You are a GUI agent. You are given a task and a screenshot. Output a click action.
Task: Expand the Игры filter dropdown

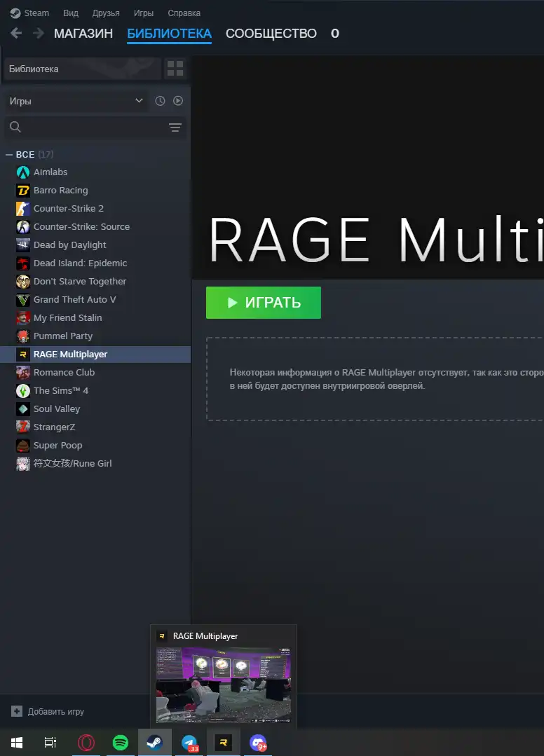point(76,101)
